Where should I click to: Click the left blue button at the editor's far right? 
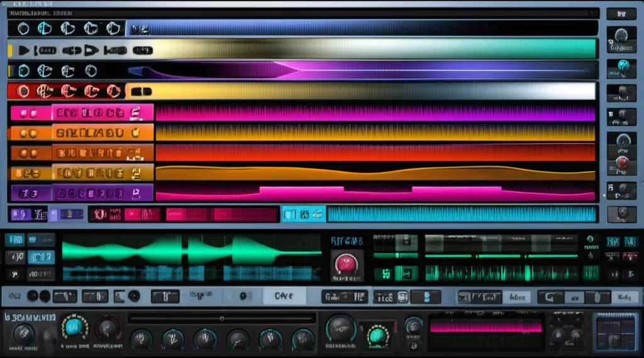coord(613,242)
